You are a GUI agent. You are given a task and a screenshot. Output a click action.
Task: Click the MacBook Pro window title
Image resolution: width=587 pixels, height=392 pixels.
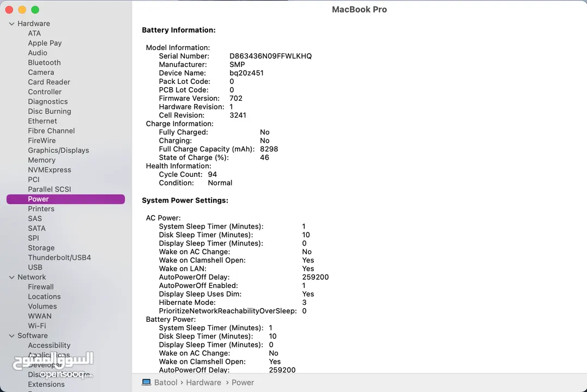pyautogui.click(x=359, y=9)
